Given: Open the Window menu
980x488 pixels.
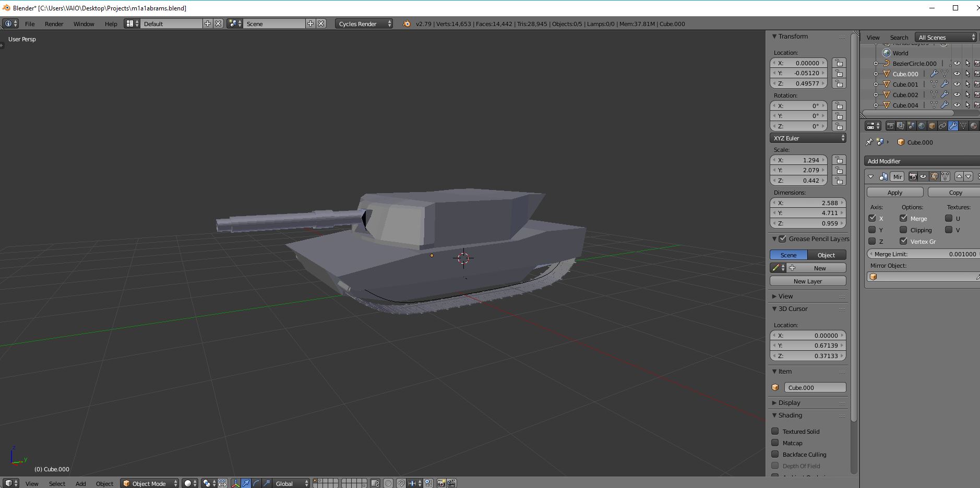Looking at the screenshot, I should click(x=83, y=23).
